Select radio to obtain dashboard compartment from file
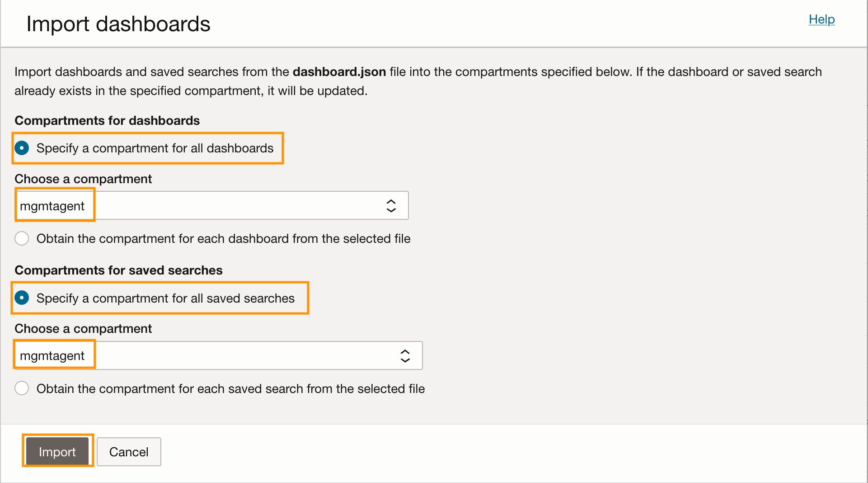Screen dimensions: 868x483 click(x=22, y=238)
